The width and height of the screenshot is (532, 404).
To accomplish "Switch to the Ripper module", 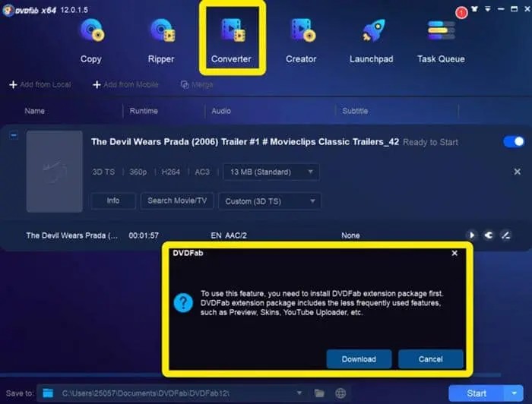I will click(161, 41).
